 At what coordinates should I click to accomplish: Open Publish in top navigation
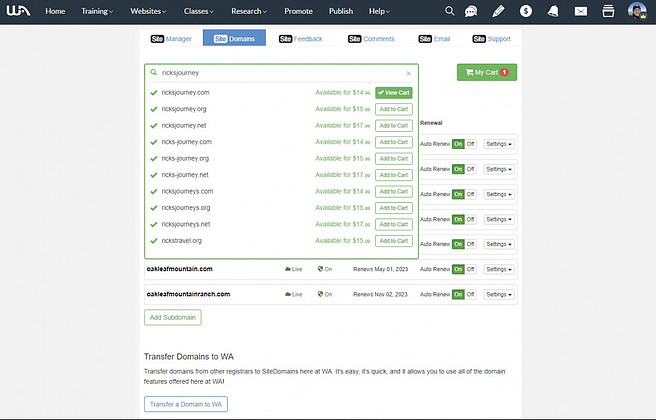click(x=341, y=11)
